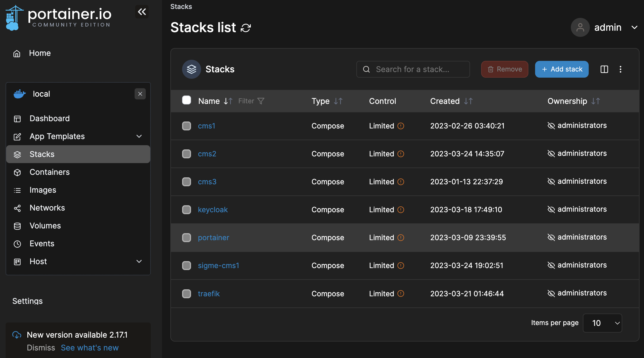Click the Limited warning icon for traefik
Viewport: 644px width, 358px height.
[401, 293]
